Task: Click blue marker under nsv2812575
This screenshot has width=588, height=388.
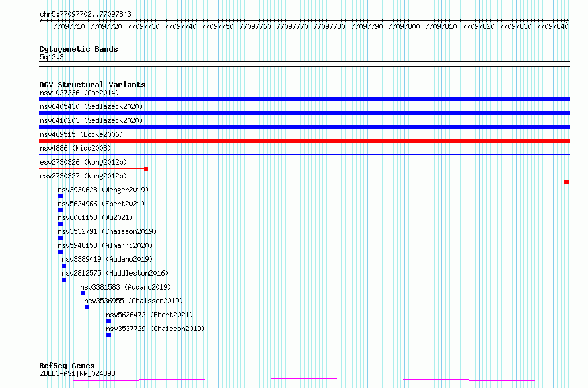Action: 64,280
